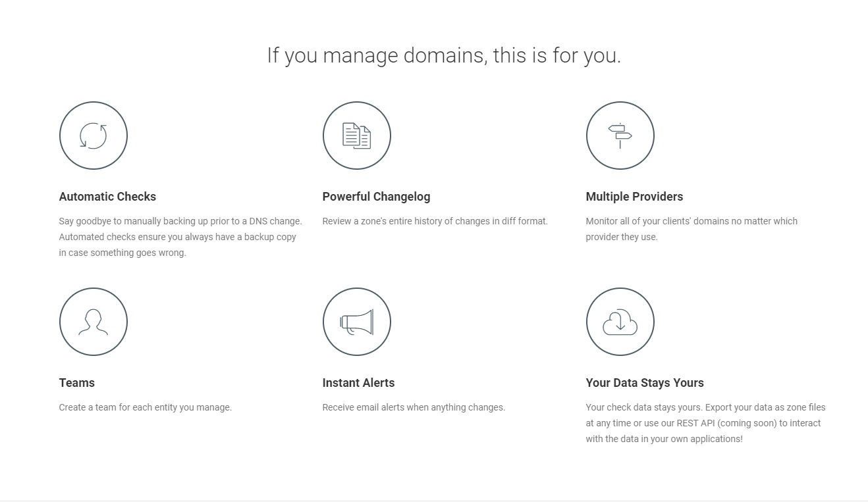Click the 'If you manage domains' headline

pyautogui.click(x=444, y=55)
